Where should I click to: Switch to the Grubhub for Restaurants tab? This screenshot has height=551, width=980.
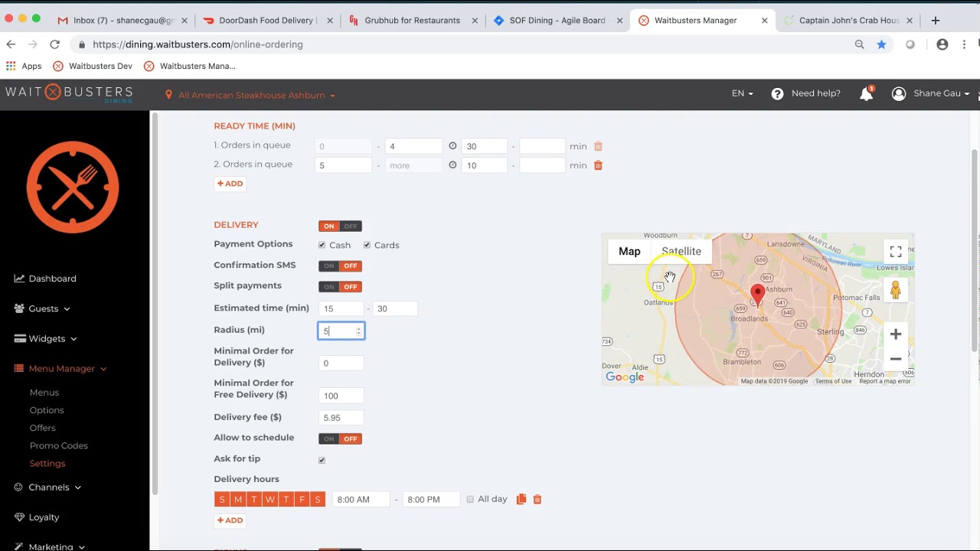click(412, 21)
